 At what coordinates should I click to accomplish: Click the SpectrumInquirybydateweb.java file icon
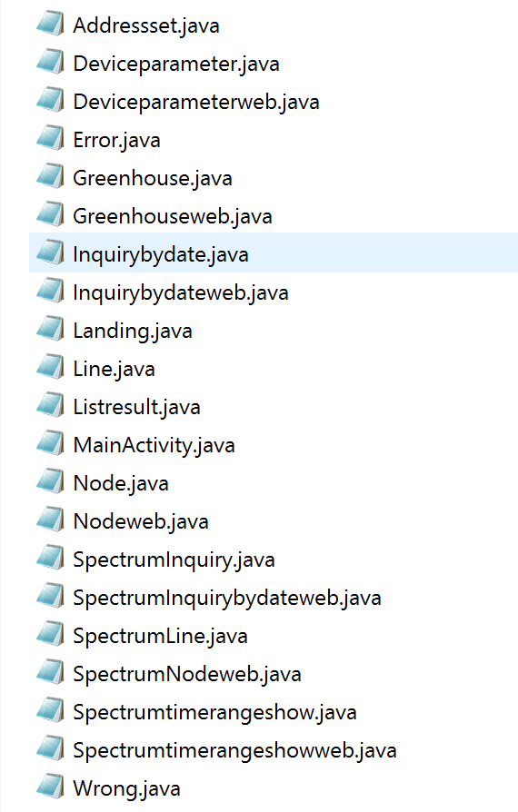(x=51, y=597)
